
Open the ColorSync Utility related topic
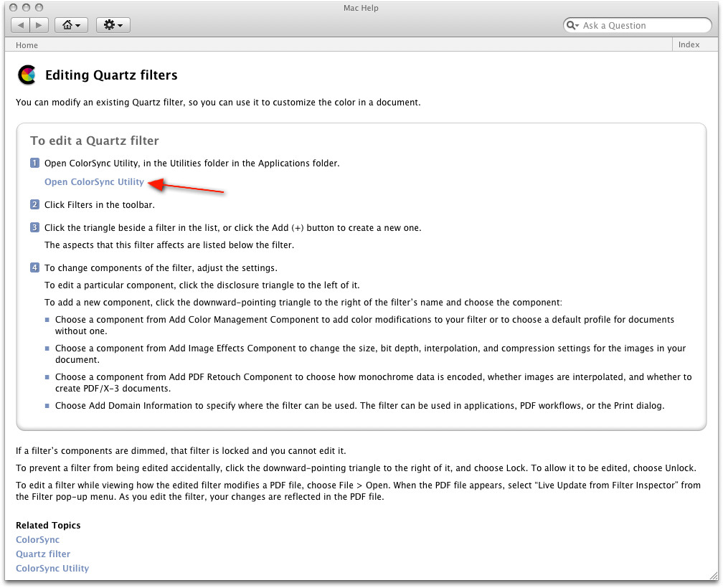click(x=52, y=568)
